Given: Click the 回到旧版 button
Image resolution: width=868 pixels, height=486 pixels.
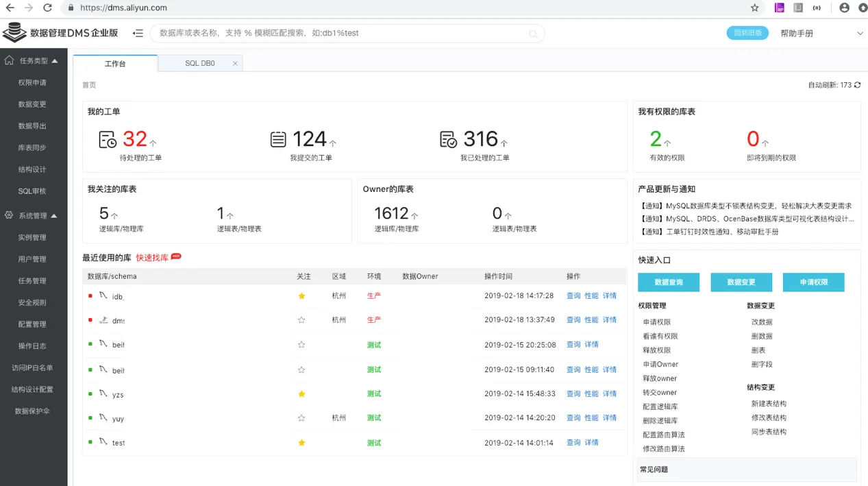Looking at the screenshot, I should pos(747,33).
